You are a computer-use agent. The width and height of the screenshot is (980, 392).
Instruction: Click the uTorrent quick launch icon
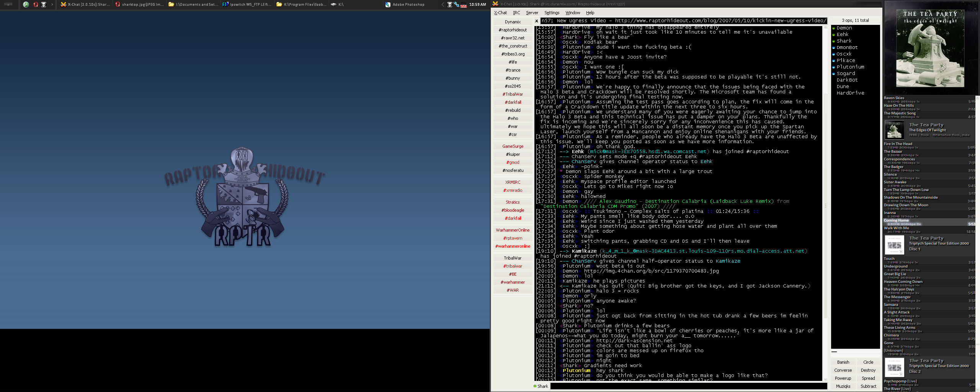click(x=26, y=5)
